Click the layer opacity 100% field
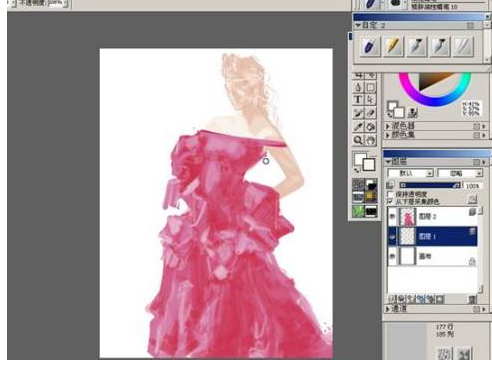 [473, 185]
